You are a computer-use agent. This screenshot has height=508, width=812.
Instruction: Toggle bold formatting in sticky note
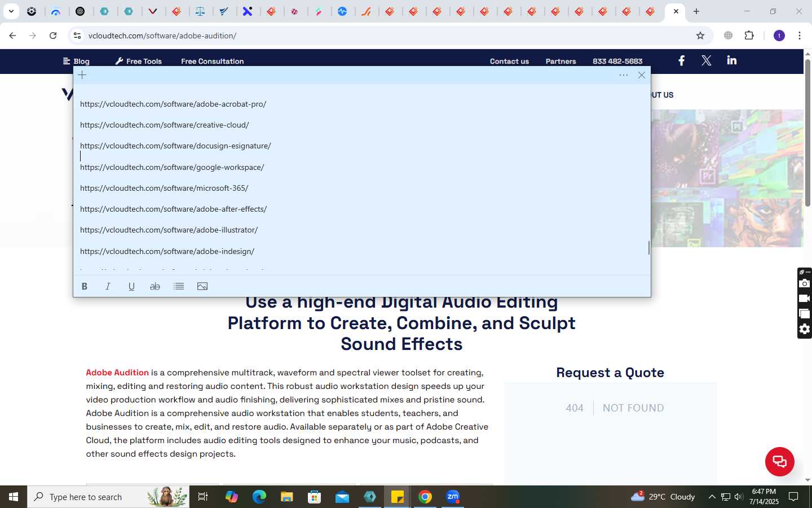click(x=85, y=287)
